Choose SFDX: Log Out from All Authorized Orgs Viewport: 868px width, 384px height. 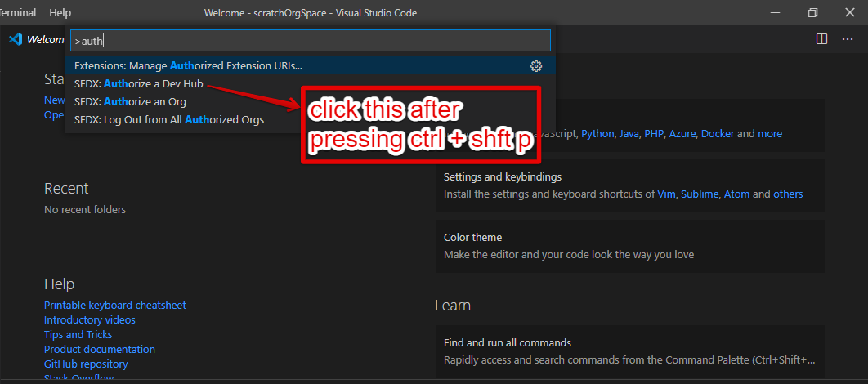tap(169, 119)
